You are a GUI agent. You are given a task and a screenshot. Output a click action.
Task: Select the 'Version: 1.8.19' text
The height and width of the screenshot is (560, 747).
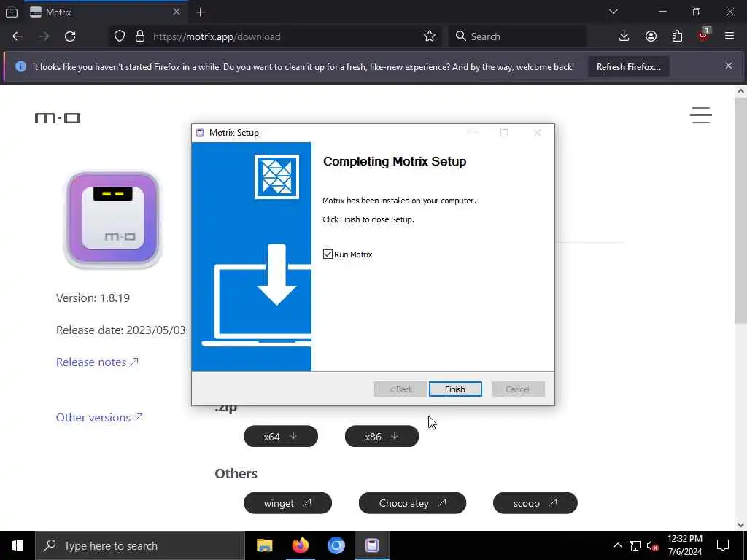93,298
